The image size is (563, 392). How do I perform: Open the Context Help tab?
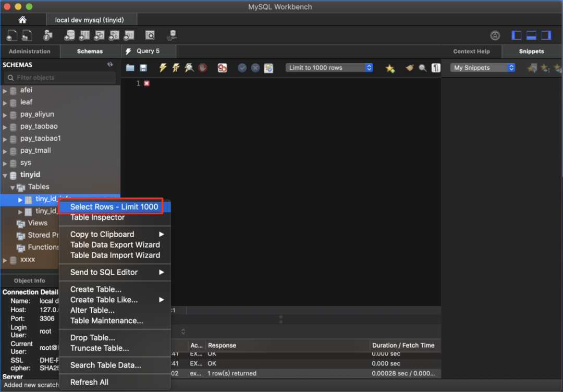point(471,51)
